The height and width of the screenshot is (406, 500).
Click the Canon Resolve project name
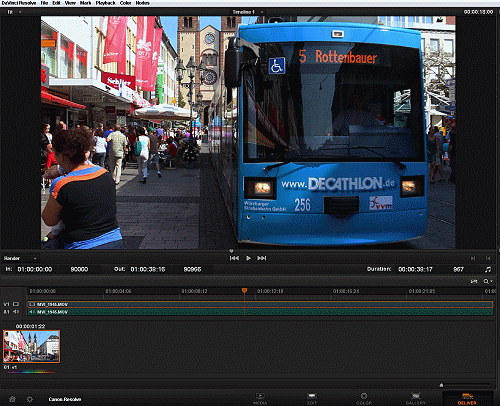[65, 399]
